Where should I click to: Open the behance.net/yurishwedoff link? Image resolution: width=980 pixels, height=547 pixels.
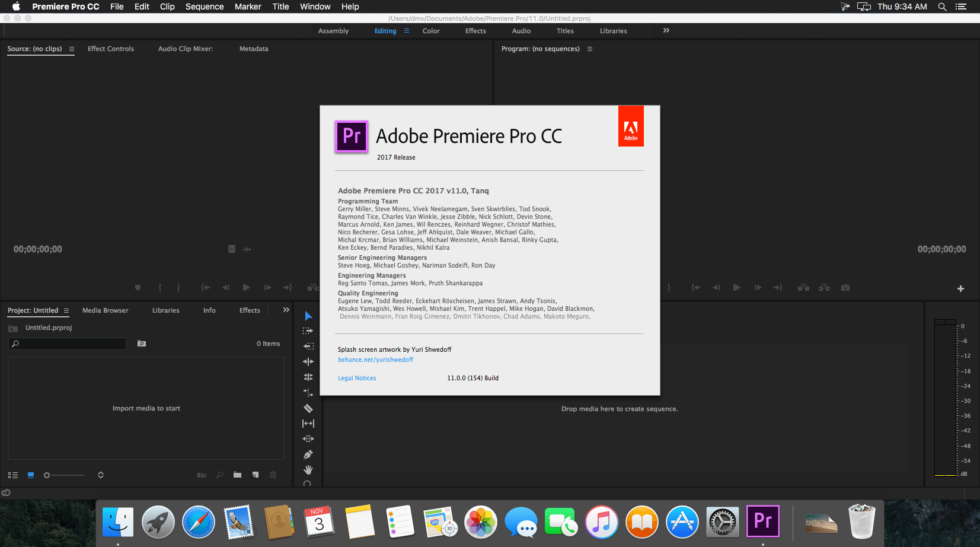375,360
